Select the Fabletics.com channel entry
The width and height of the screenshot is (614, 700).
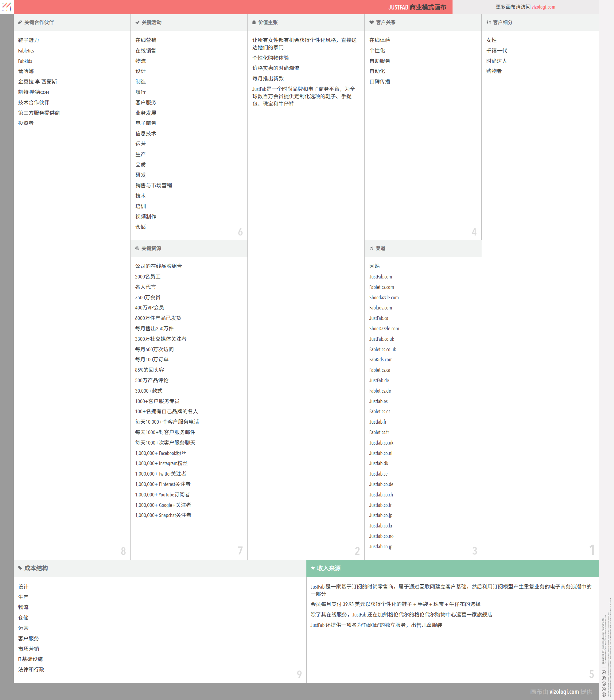point(382,287)
